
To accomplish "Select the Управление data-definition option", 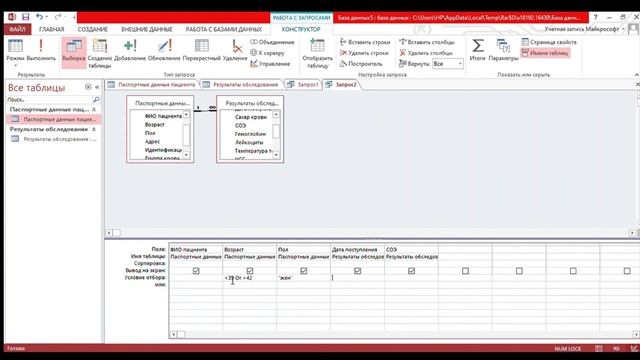I will 270,64.
